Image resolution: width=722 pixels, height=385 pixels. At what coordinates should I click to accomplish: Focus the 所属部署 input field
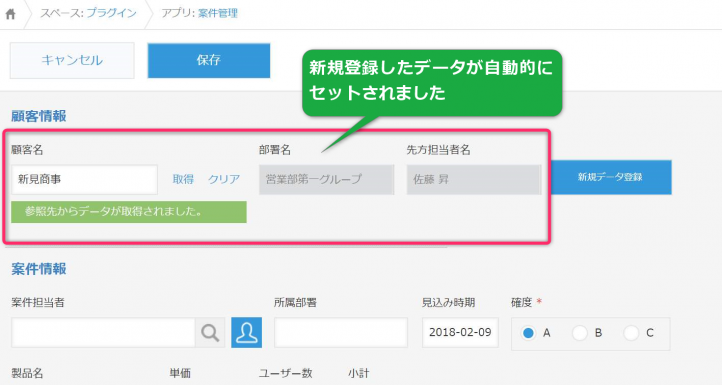(341, 332)
